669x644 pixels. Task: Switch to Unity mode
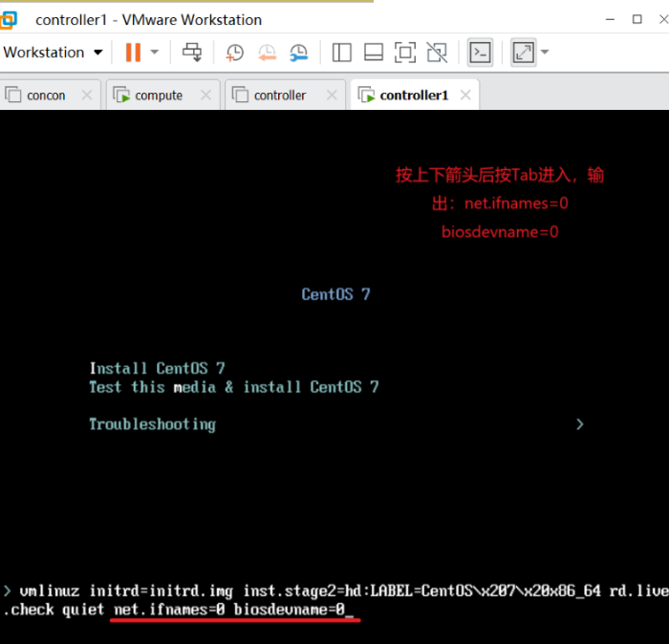click(x=438, y=53)
